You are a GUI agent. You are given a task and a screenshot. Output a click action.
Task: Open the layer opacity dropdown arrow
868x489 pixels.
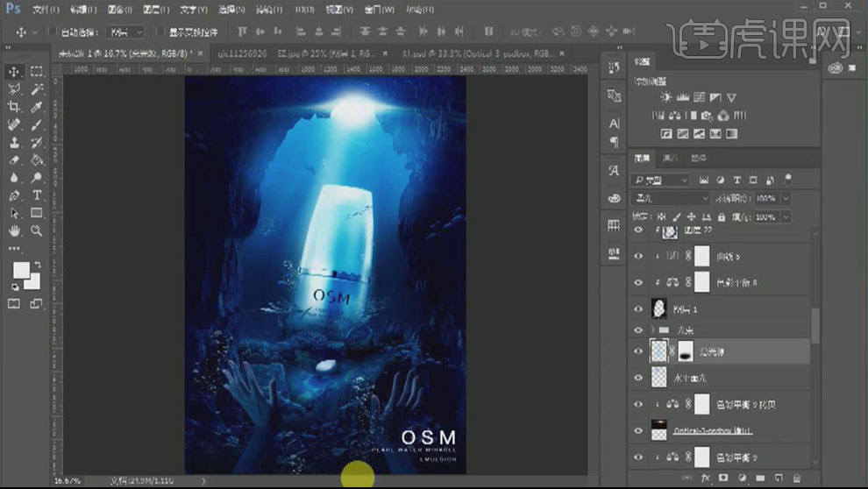(x=785, y=199)
